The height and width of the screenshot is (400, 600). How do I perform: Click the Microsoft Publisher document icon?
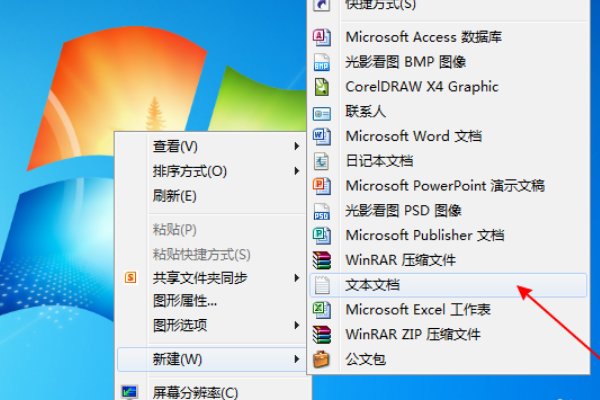[321, 235]
